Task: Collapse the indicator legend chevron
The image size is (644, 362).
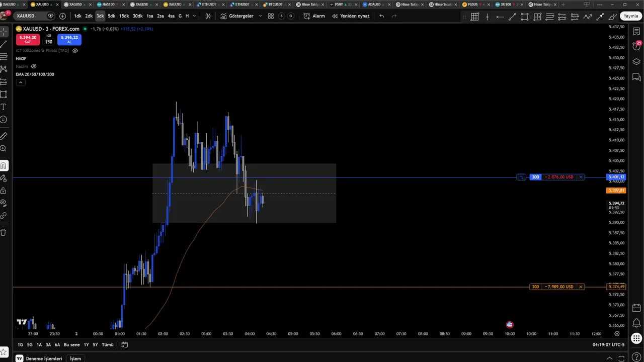Action: 20,82
